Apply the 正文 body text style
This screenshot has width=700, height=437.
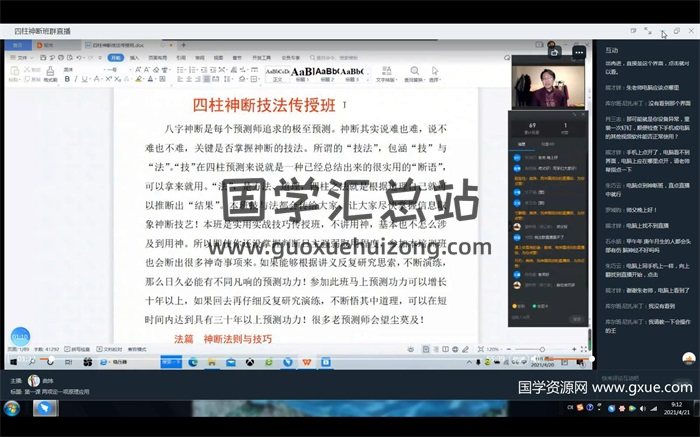click(277, 72)
